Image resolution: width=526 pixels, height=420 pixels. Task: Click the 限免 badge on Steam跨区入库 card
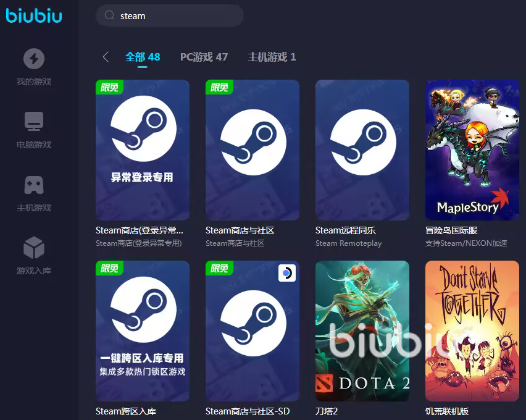coord(109,268)
